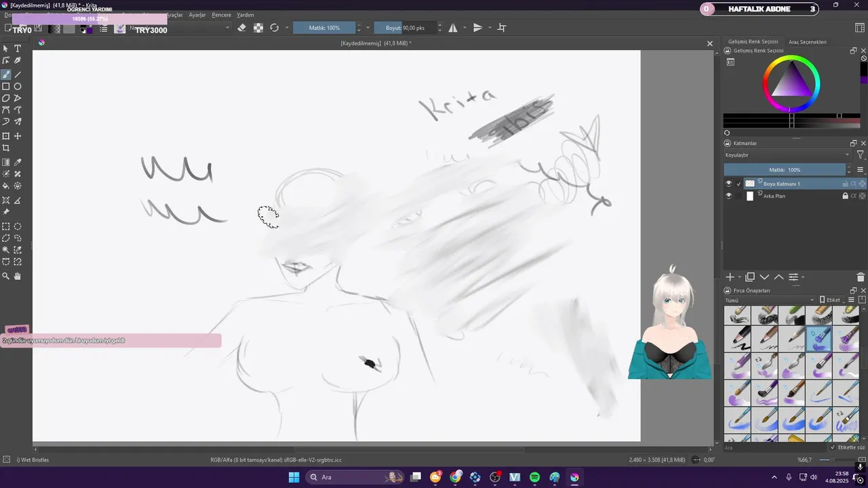
Task: Select the Elliptical Selection tool
Action: coord(18,227)
